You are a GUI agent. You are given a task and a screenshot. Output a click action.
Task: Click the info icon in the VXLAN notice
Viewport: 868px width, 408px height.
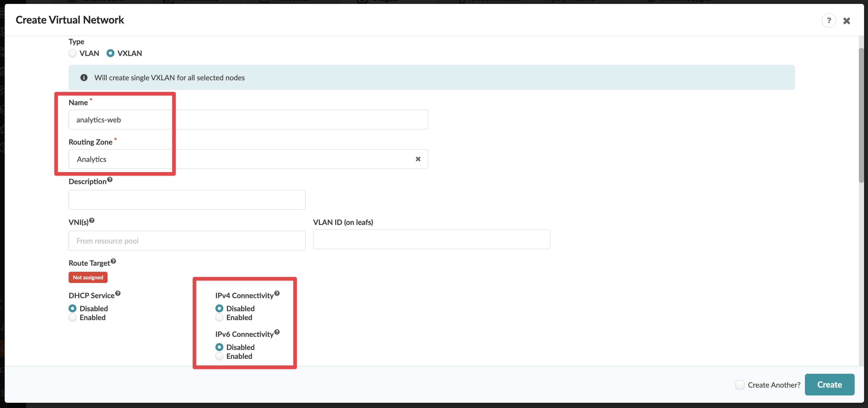point(84,78)
